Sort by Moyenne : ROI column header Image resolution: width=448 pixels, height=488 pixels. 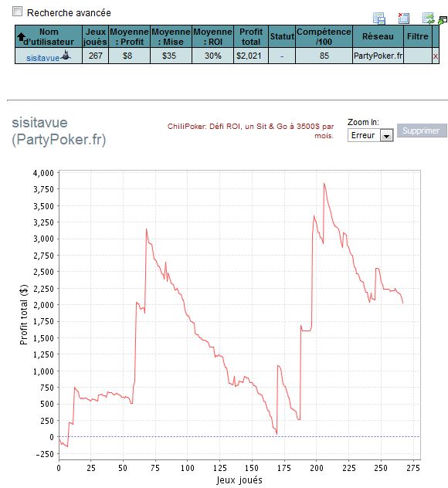click(x=212, y=36)
